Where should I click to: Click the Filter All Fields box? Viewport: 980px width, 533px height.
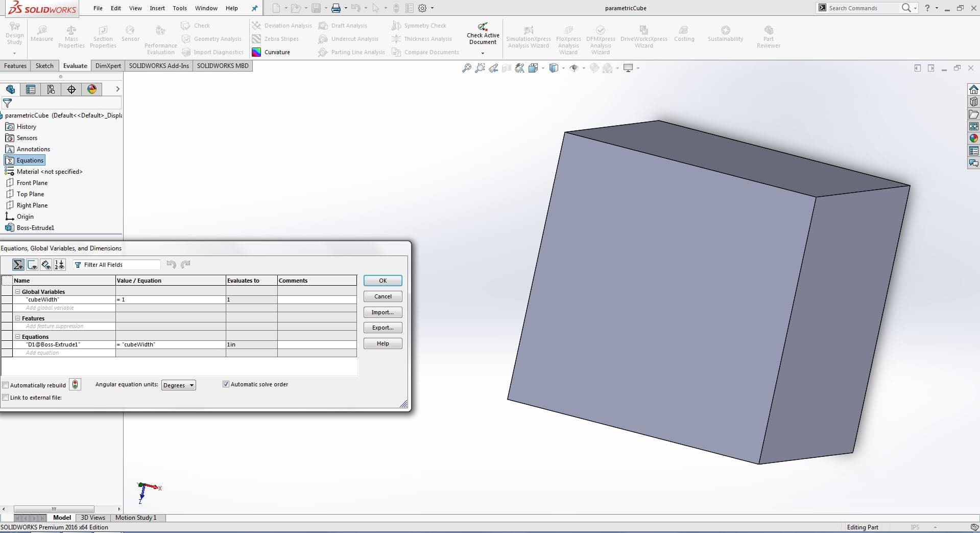116,265
